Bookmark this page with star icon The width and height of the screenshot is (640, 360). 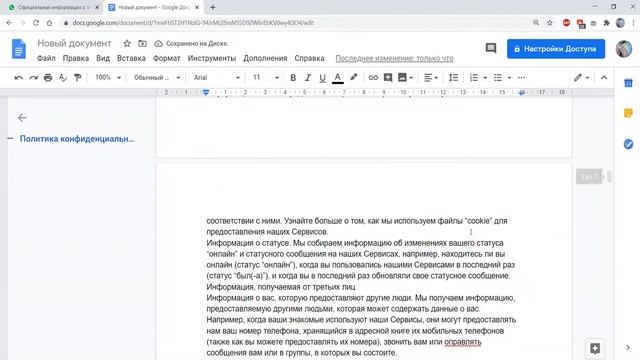(550, 23)
